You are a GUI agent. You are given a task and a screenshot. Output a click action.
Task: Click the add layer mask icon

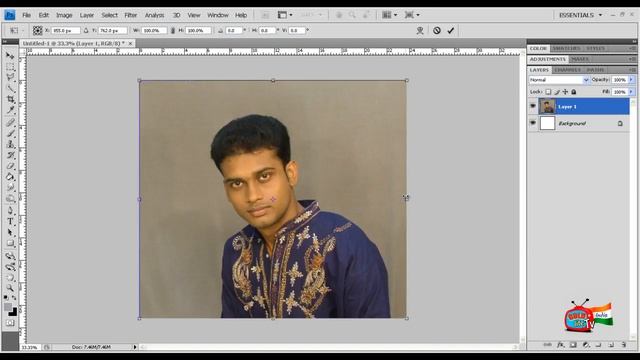(x=573, y=345)
